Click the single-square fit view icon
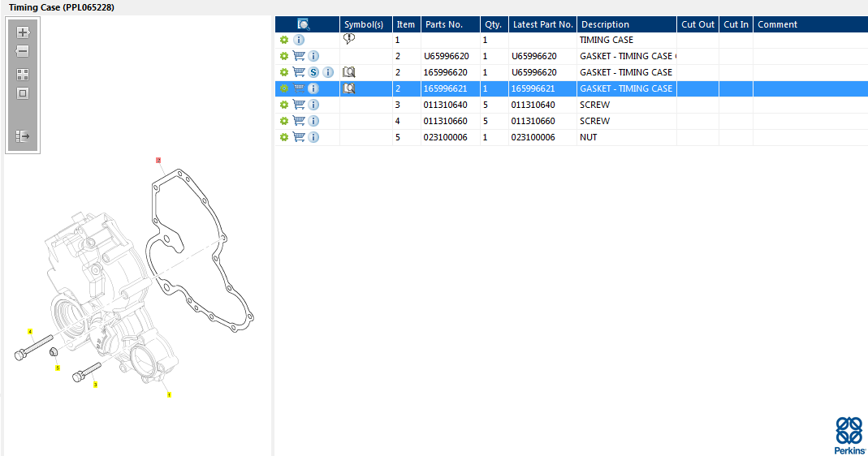 click(x=23, y=93)
